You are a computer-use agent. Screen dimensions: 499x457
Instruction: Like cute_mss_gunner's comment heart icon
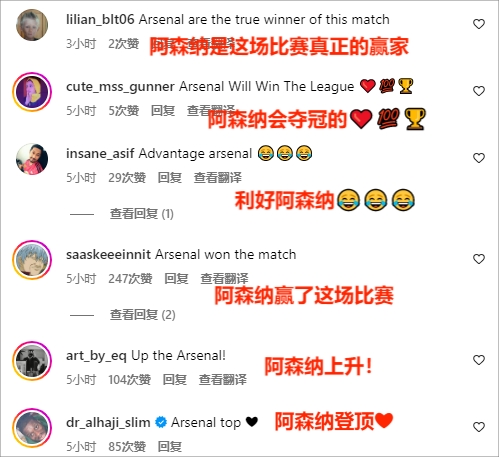[x=479, y=91]
